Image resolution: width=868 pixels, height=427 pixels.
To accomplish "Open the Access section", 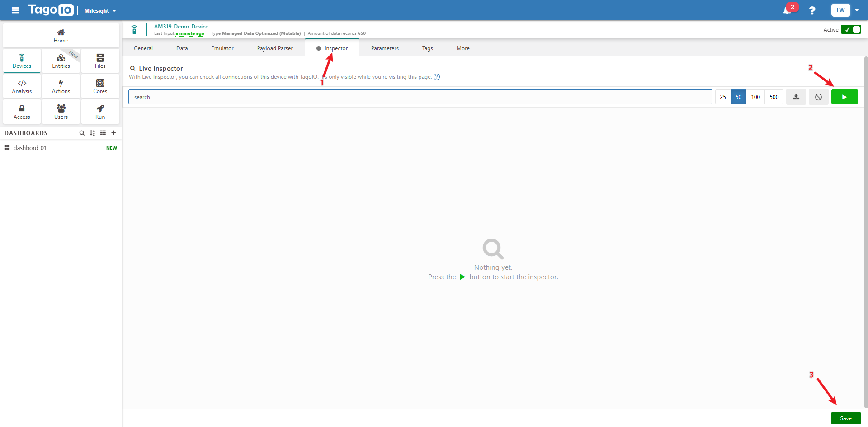I will click(x=22, y=112).
